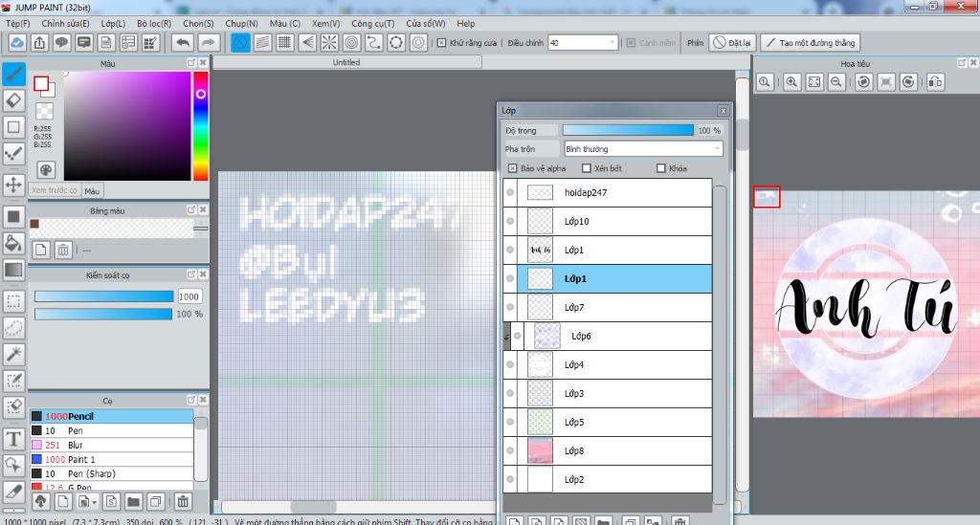Open Chỉnh sửa(E) menu
980x525 pixels.
[x=66, y=23]
